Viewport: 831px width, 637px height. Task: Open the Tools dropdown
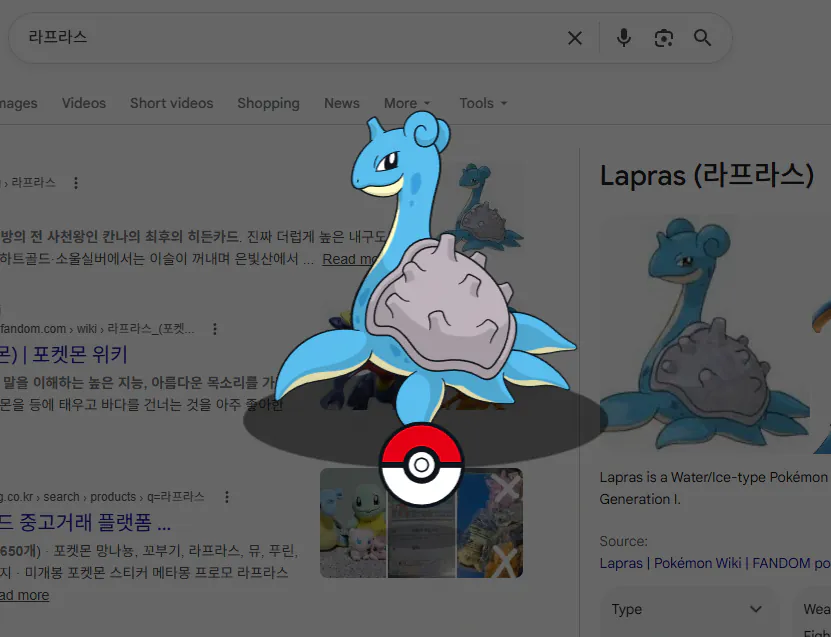click(x=482, y=103)
